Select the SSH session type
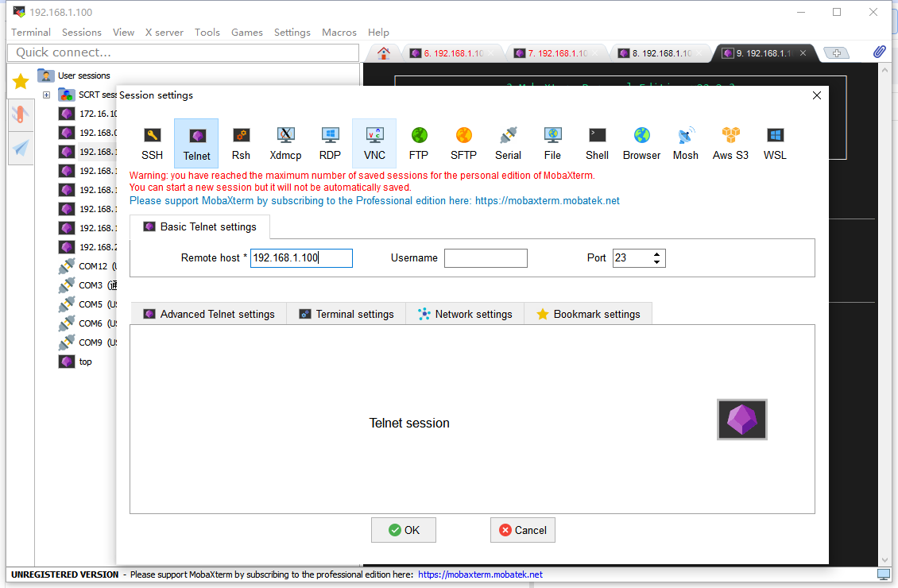This screenshot has height=588, width=898. pos(152,143)
